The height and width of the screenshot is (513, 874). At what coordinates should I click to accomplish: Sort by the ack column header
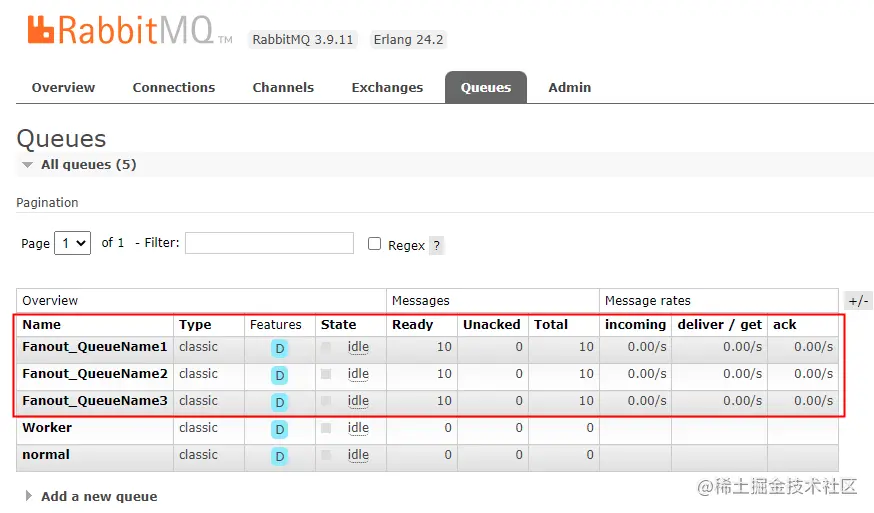pyautogui.click(x=784, y=325)
